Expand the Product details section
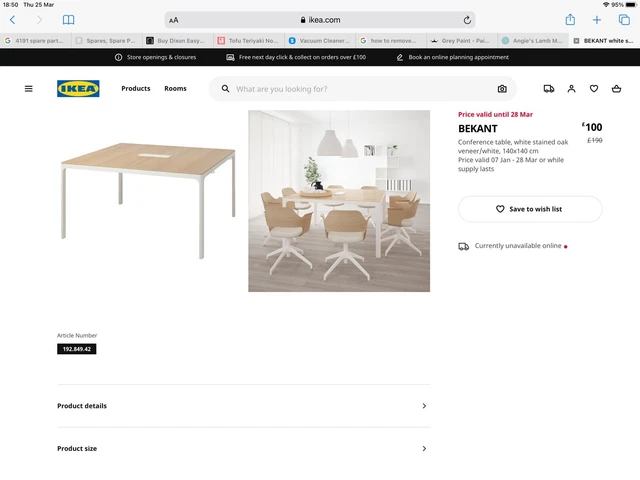This screenshot has width=640, height=480. coord(243,406)
